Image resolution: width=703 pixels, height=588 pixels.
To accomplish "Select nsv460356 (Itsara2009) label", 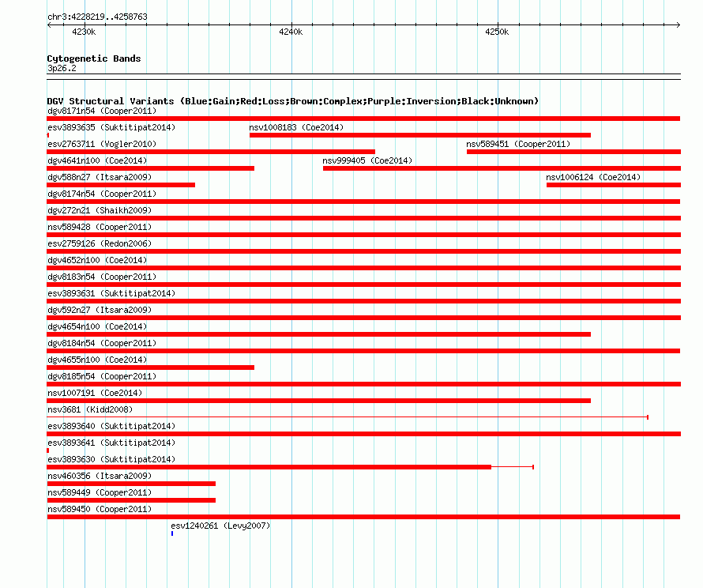I will tap(100, 476).
